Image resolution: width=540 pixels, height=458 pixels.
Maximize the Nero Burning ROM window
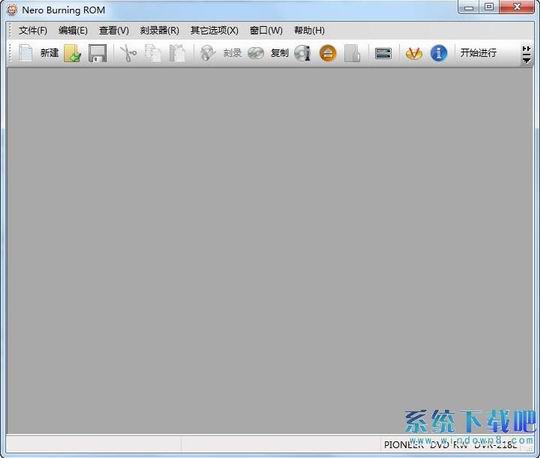pyautogui.click(x=489, y=7)
